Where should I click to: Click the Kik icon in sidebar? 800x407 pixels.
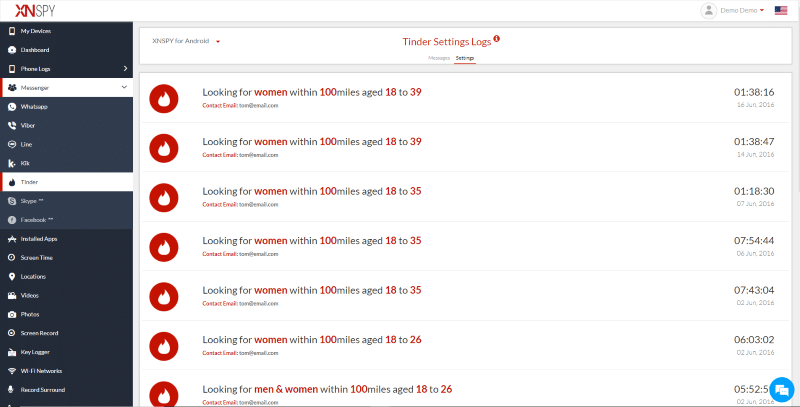pos(12,163)
